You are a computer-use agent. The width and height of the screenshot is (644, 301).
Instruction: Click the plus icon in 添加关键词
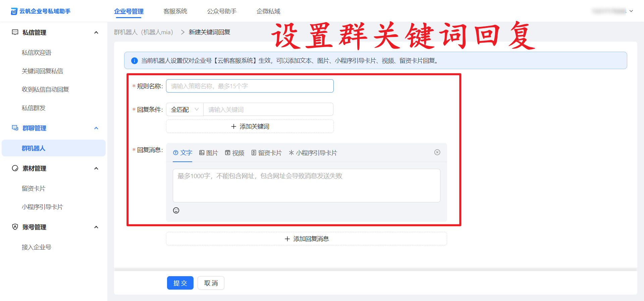233,127
